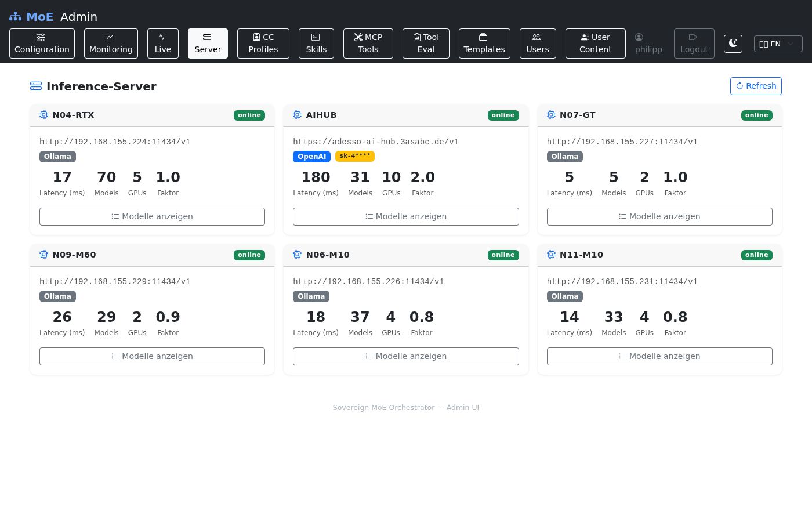812x522 pixels.
Task: Open the User Content section
Action: [x=595, y=43]
